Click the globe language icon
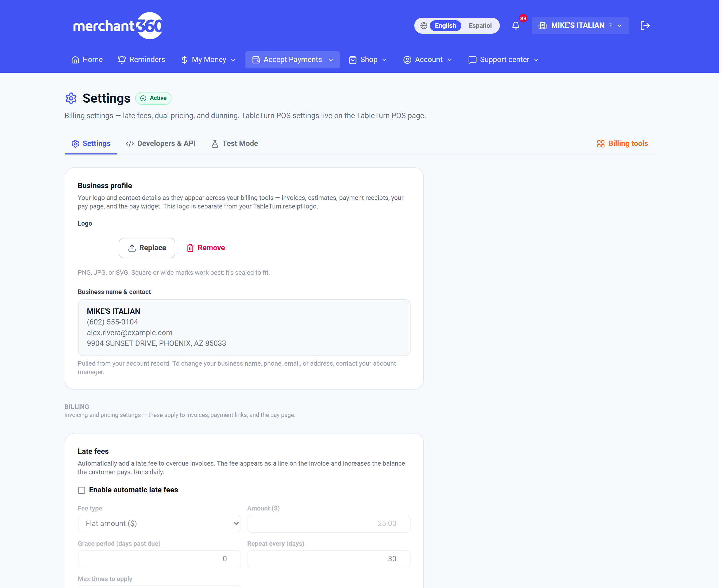Viewport: 727px width, 588px height. (424, 26)
